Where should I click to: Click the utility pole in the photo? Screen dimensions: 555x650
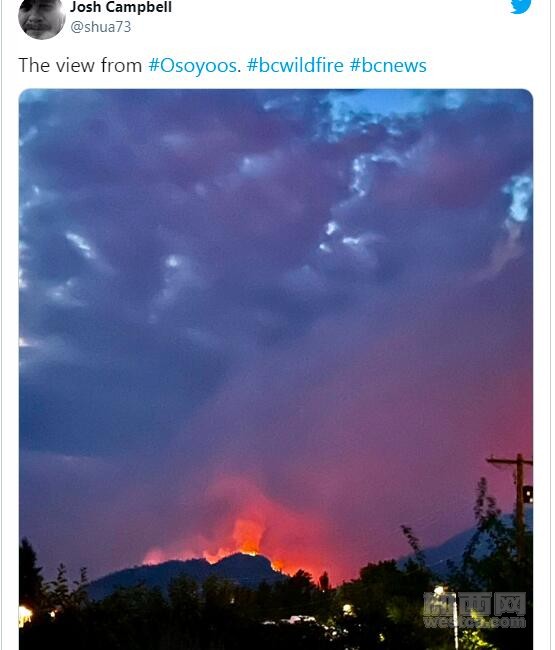click(517, 508)
